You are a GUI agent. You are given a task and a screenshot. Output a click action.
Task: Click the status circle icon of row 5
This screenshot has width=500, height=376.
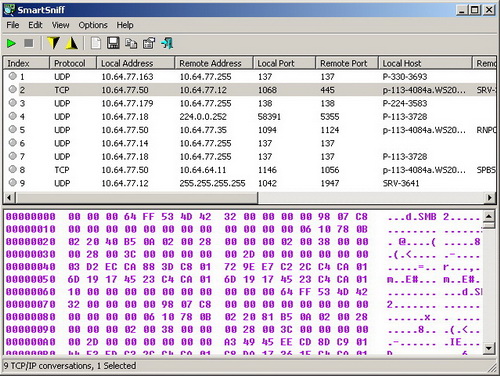[x=13, y=129]
